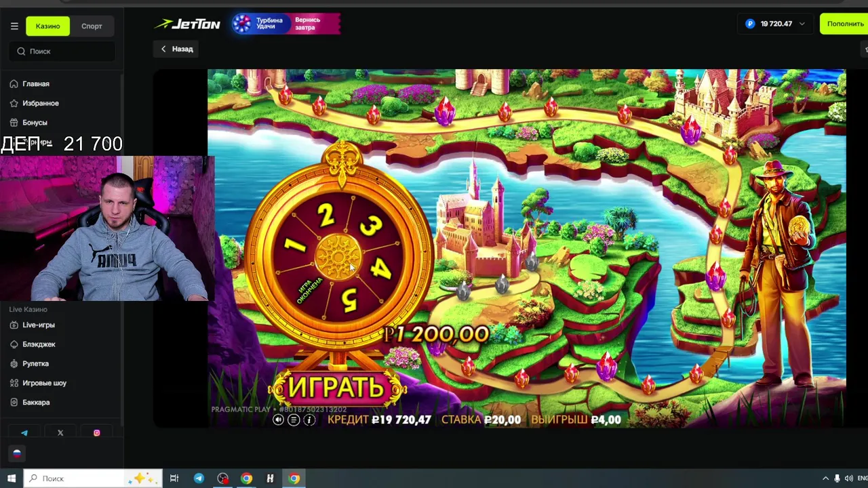Open the Russian flag language selector
868x488 pixels.
pyautogui.click(x=17, y=453)
